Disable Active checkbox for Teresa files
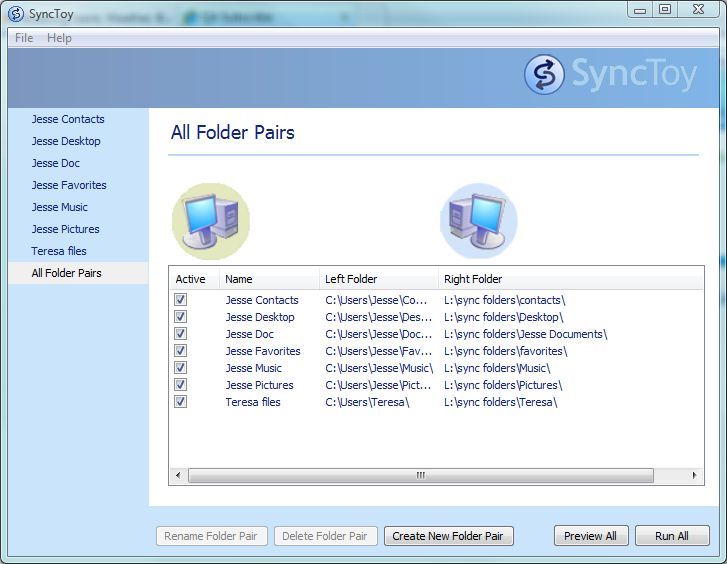Image resolution: width=727 pixels, height=564 pixels. coord(181,402)
